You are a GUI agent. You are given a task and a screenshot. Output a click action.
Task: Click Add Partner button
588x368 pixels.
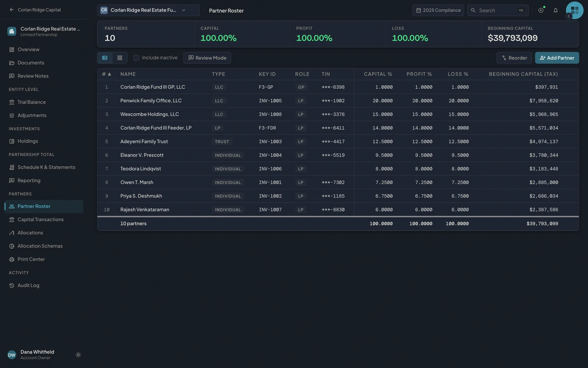tap(557, 58)
